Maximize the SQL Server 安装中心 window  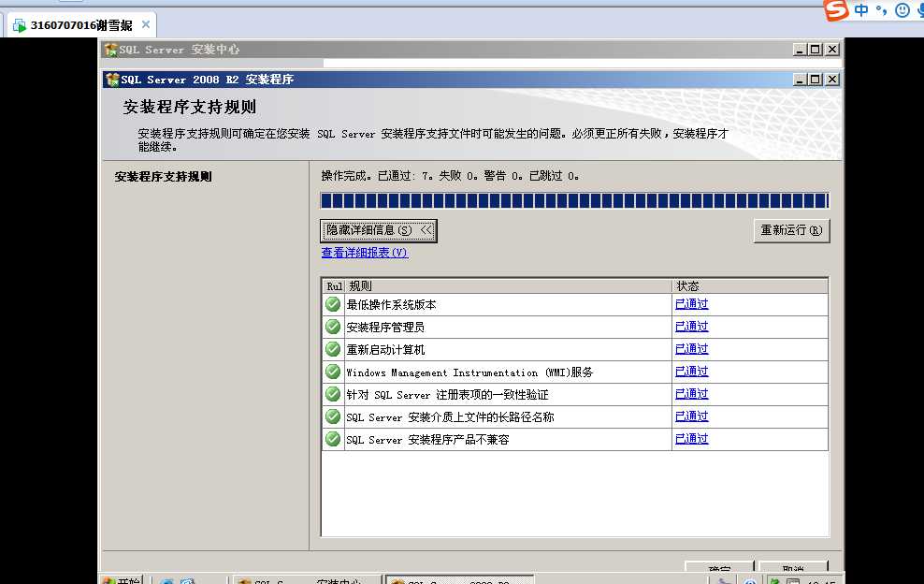point(815,50)
